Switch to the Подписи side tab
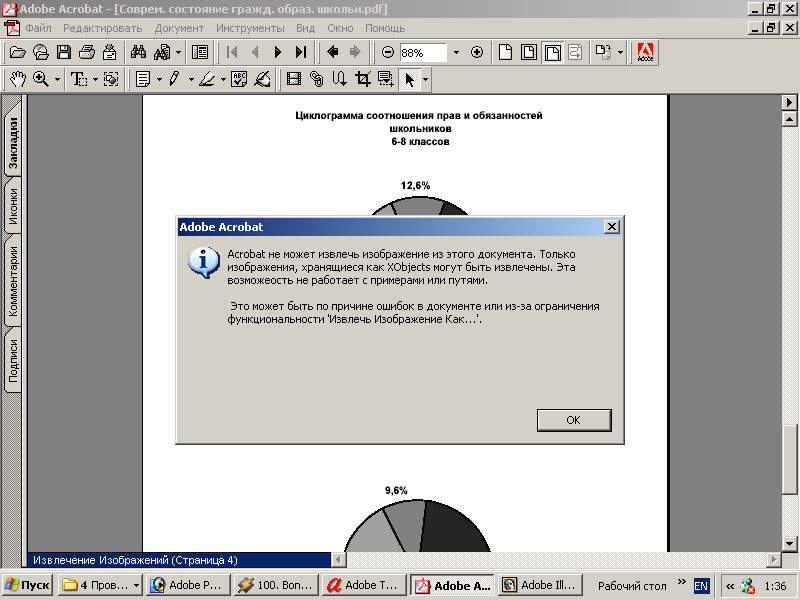Screen dimensions: 800x600 tap(13, 361)
